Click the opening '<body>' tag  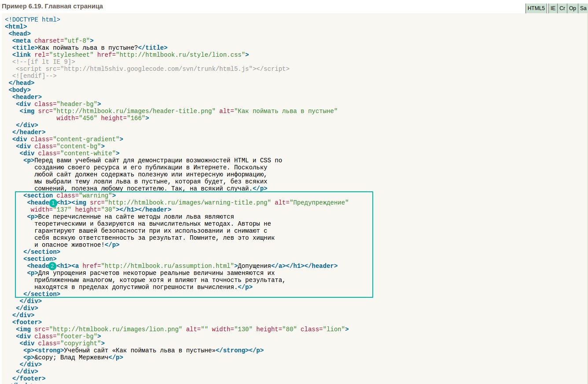pos(20,90)
